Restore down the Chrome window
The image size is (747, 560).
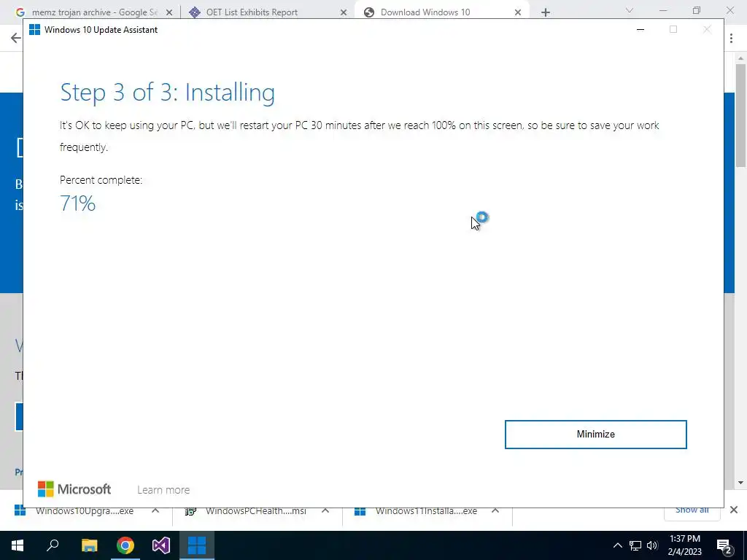(697, 10)
